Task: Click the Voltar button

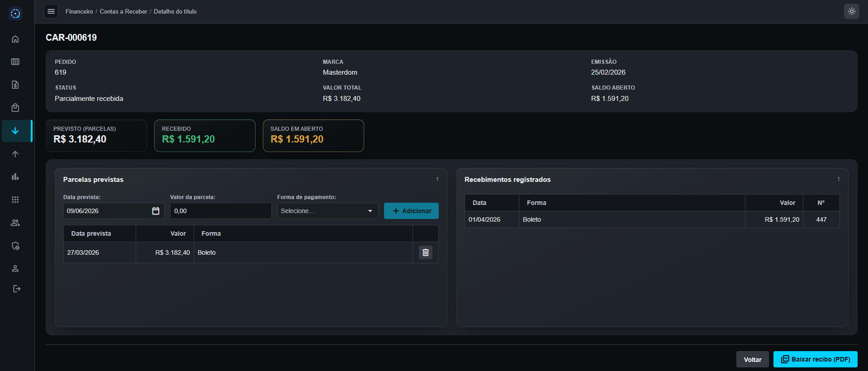Action: [x=753, y=360]
